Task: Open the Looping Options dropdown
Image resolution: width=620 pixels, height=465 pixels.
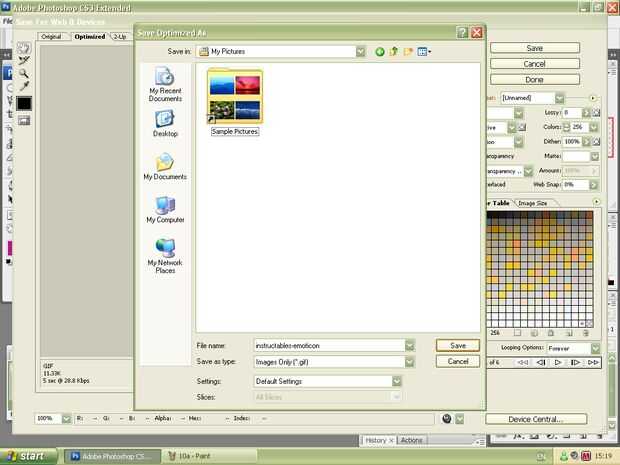Action: click(x=595, y=348)
